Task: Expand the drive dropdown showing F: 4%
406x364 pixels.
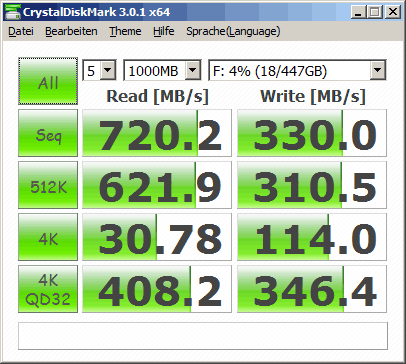Action: 377,70
